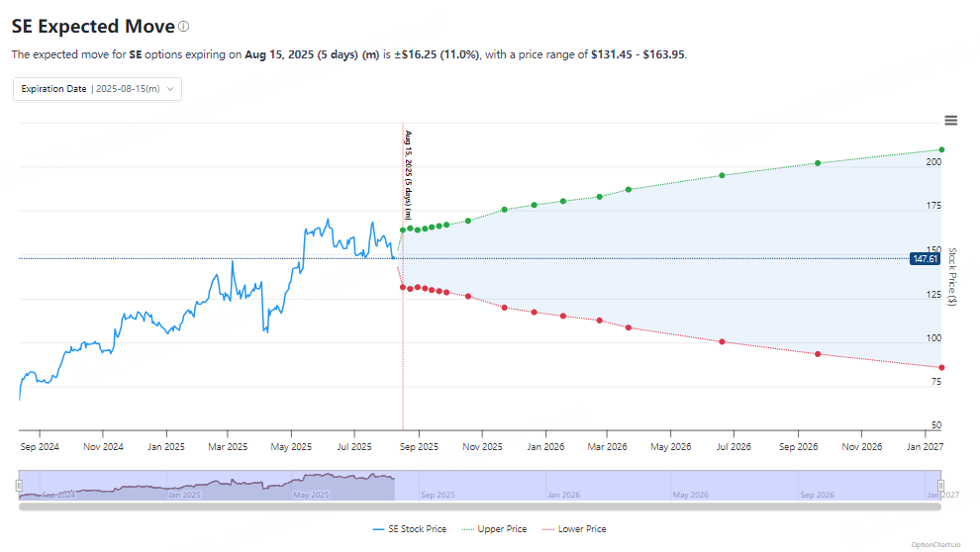The width and height of the screenshot is (980, 552).
Task: Grab the right navigator range handle
Action: (x=940, y=485)
